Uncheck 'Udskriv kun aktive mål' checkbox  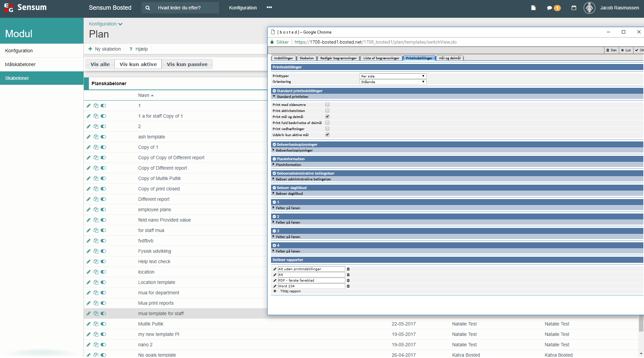pyautogui.click(x=327, y=135)
